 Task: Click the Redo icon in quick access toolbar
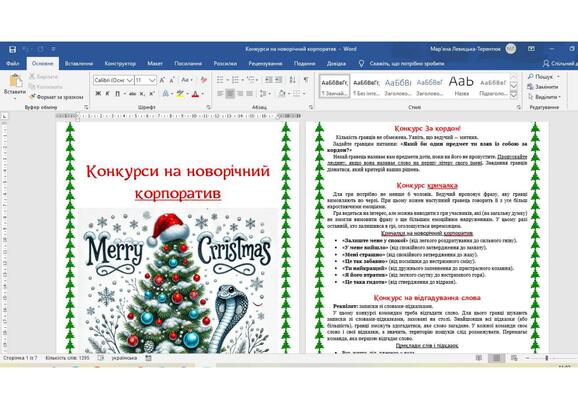[40, 49]
